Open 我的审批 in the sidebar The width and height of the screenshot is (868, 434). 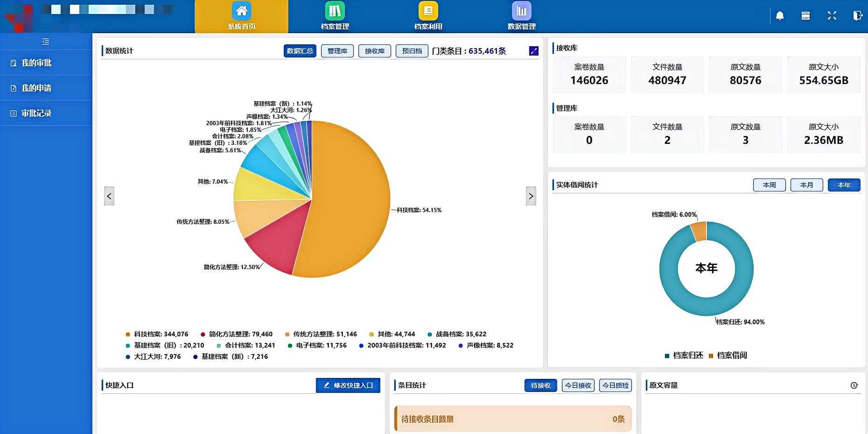tap(36, 63)
